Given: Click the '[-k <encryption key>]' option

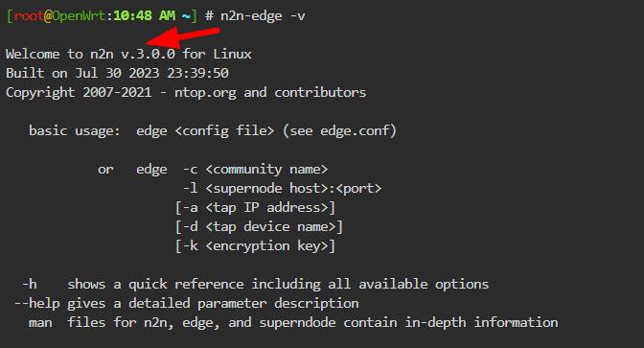Looking at the screenshot, I should click(255, 246).
